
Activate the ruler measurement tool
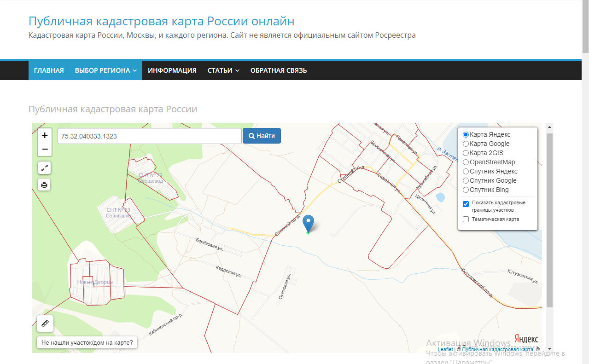pos(45,324)
